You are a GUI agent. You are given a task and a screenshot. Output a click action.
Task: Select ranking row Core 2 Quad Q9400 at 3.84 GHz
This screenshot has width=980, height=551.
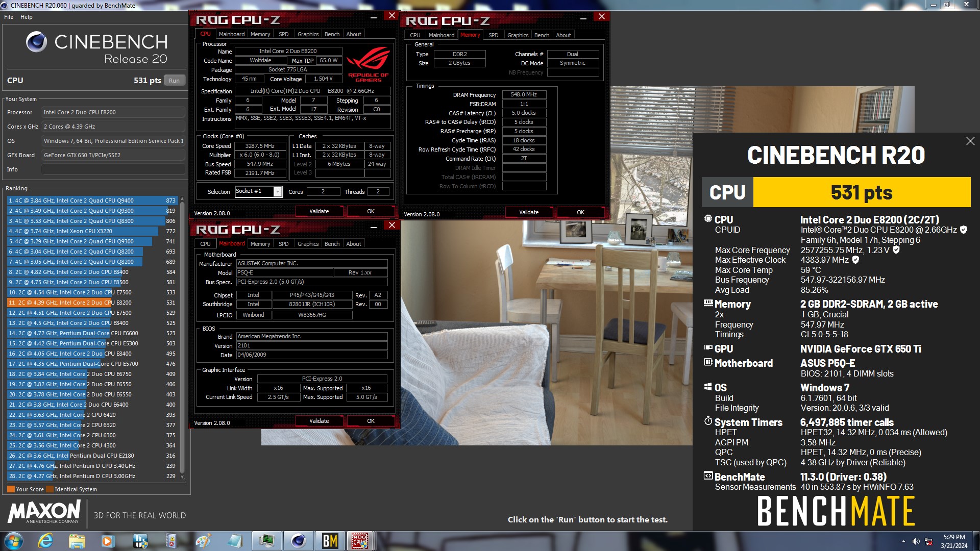92,201
